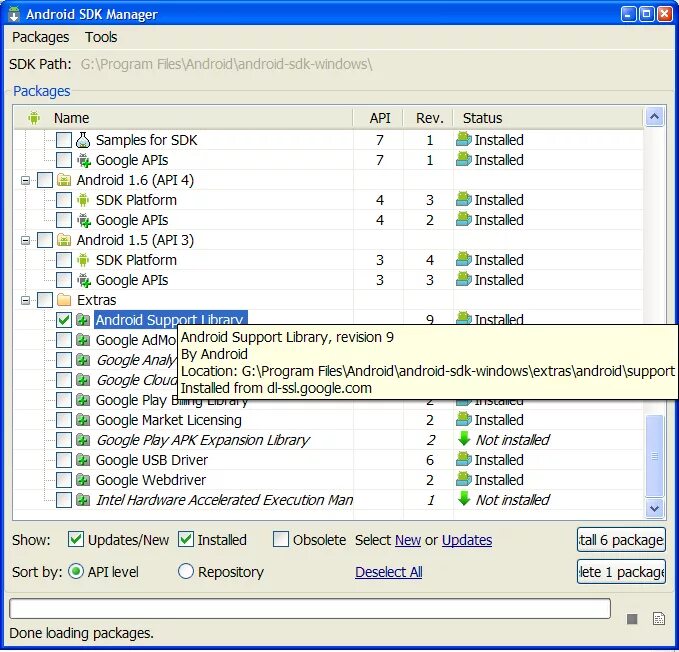679x652 pixels.
Task: Click the Installed status icon for Google USB Driver
Action: pyautogui.click(x=463, y=459)
